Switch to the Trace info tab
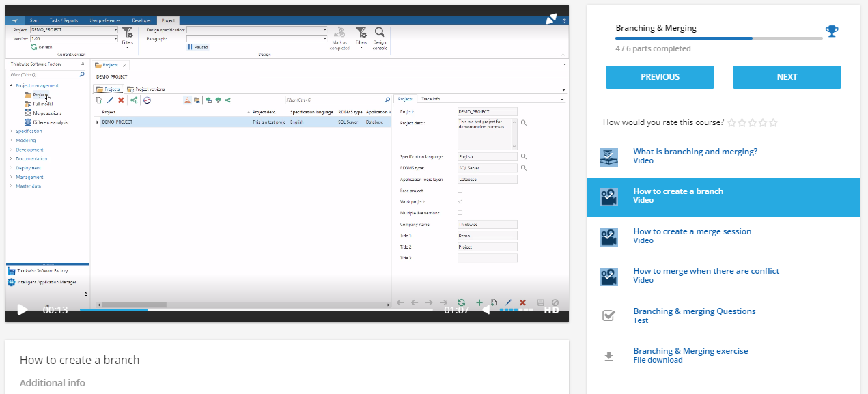The width and height of the screenshot is (868, 394). tap(430, 100)
